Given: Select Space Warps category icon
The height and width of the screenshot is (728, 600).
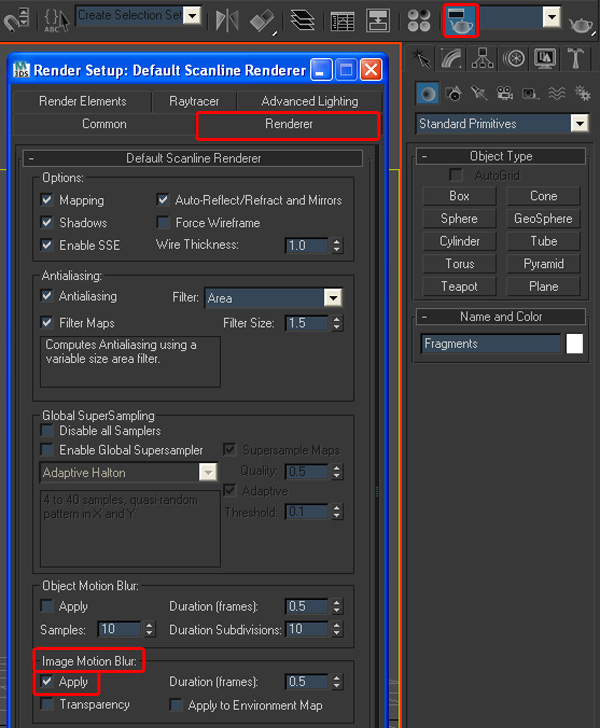Looking at the screenshot, I should pos(556,94).
